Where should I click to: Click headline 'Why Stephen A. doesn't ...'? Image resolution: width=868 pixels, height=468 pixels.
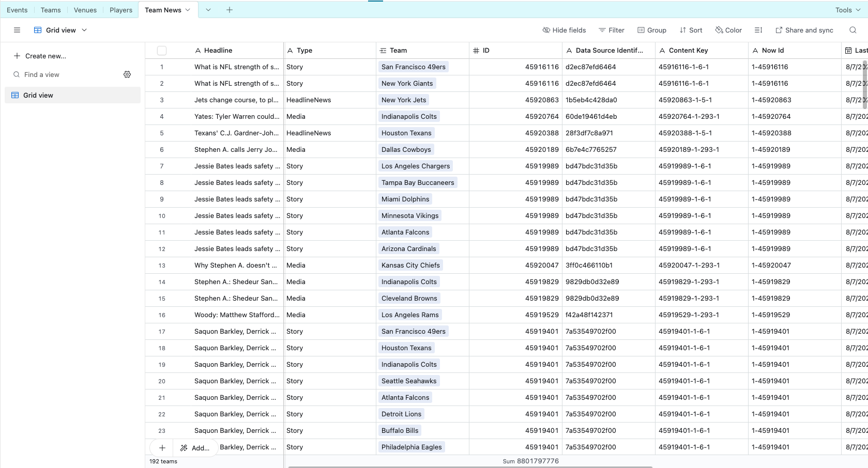(235, 265)
